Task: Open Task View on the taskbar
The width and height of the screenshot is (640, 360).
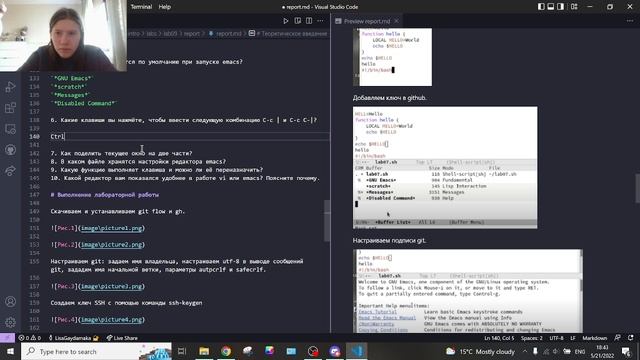Action: pyautogui.click(x=182, y=351)
